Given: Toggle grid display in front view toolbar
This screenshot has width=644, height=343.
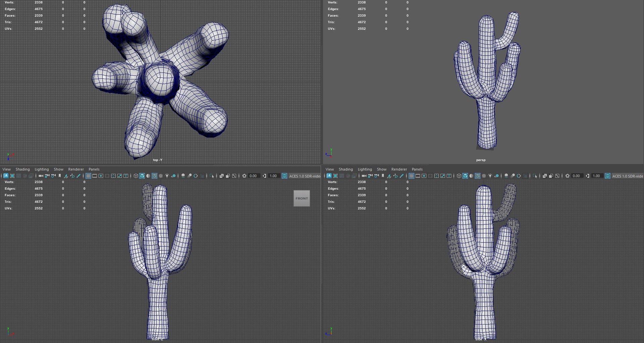Looking at the screenshot, I should point(89,176).
